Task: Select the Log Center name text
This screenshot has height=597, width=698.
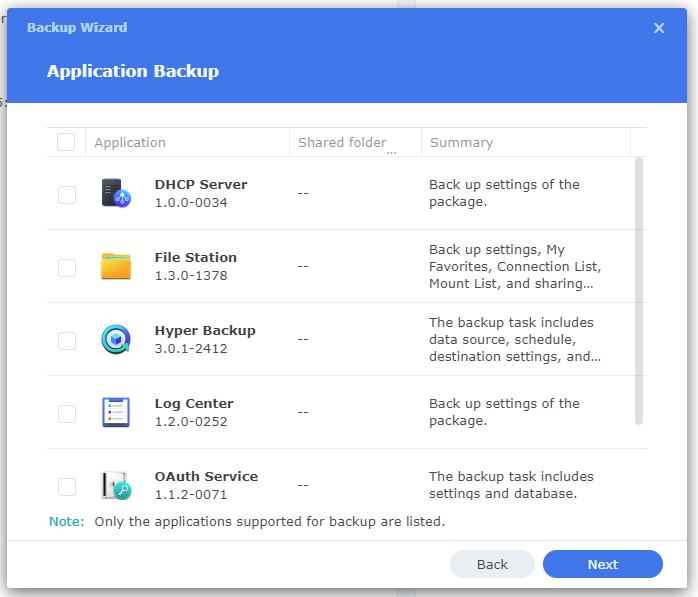Action: (194, 404)
